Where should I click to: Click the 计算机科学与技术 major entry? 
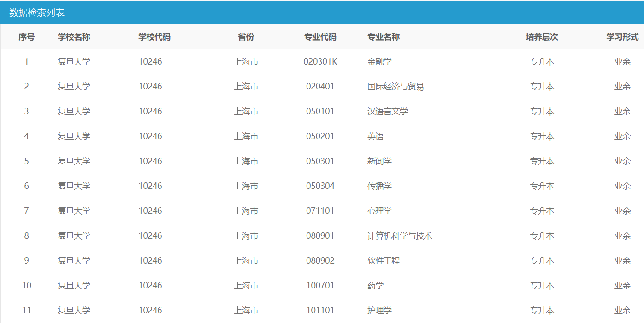coord(399,235)
